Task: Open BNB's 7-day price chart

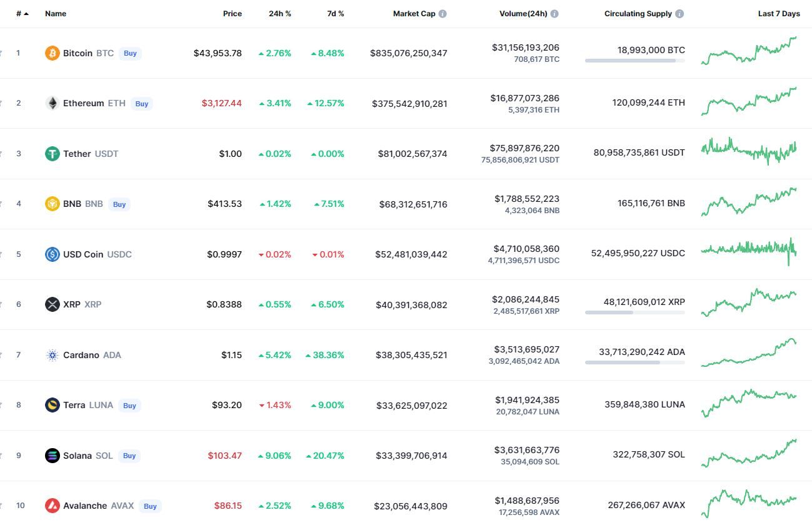Action: pos(749,202)
